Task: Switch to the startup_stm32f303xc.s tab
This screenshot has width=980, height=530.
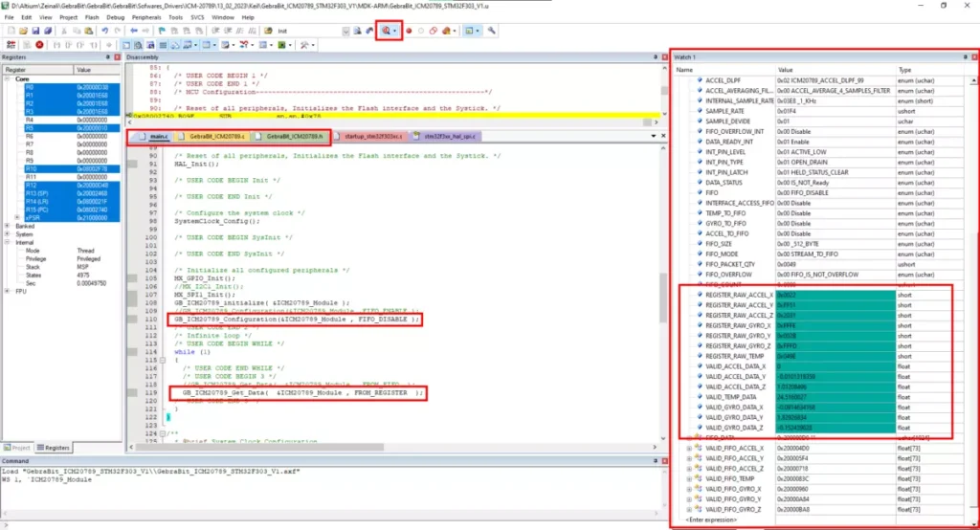Action: tap(368, 136)
